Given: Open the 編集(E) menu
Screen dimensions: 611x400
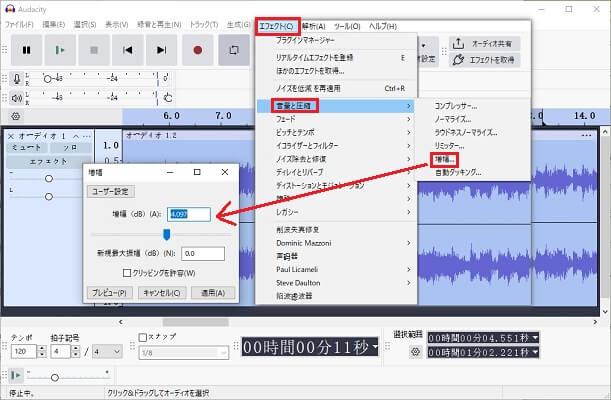Looking at the screenshot, I should pyautogui.click(x=53, y=25).
